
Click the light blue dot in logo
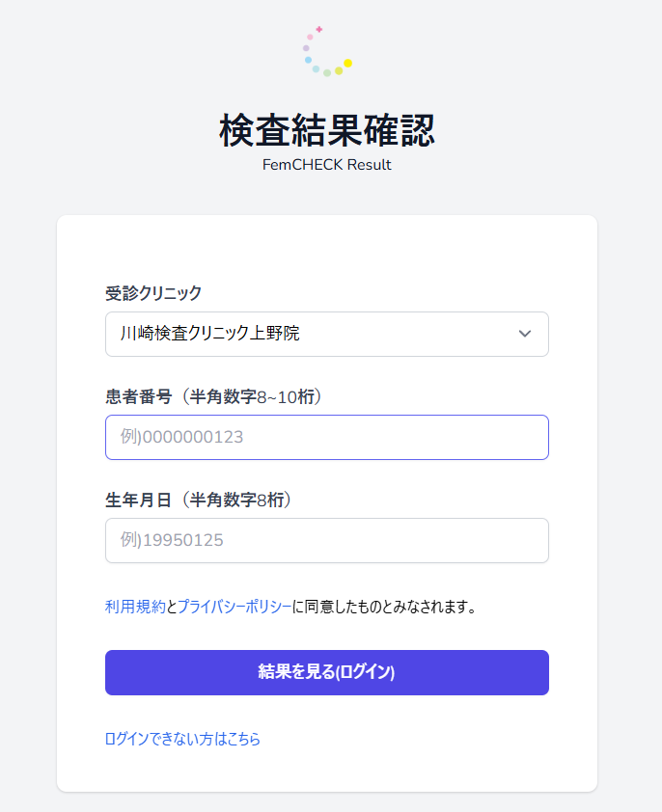[309, 60]
